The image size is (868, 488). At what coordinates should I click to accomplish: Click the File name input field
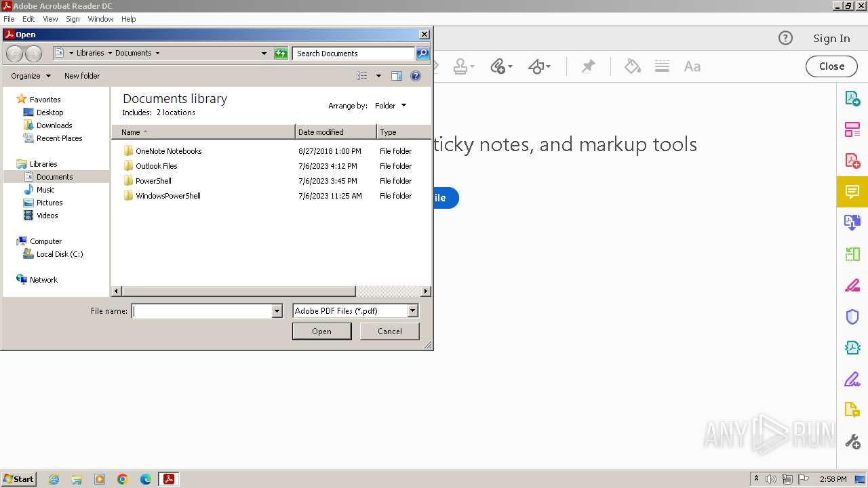(202, 311)
